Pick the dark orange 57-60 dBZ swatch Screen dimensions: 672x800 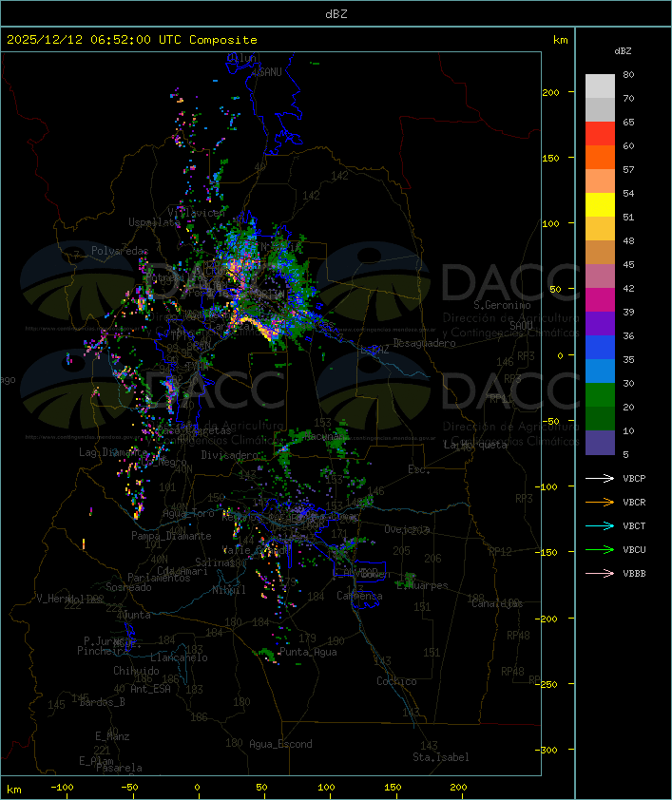[x=600, y=157]
